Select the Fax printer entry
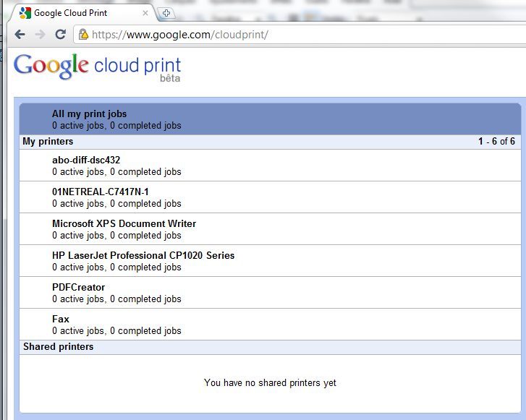Image resolution: width=526 pixels, height=420 pixels. (61, 319)
